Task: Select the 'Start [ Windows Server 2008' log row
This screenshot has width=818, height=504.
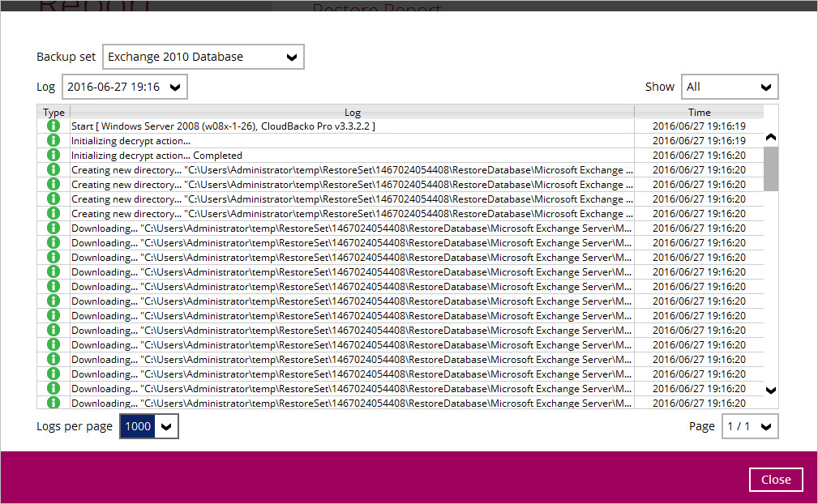Action: click(x=223, y=126)
